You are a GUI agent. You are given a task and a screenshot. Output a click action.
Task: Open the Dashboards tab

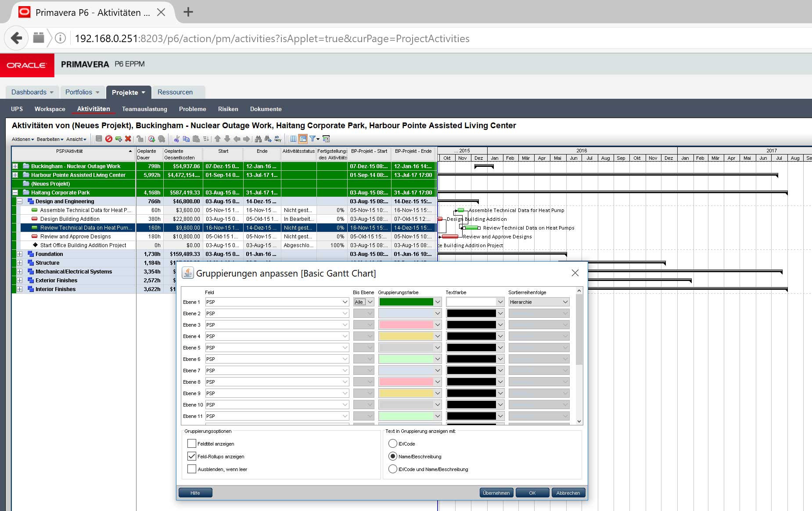coord(32,92)
